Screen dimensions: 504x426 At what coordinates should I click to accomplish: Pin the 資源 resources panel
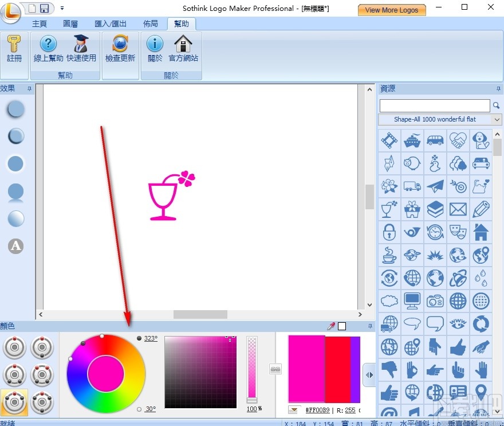point(498,88)
